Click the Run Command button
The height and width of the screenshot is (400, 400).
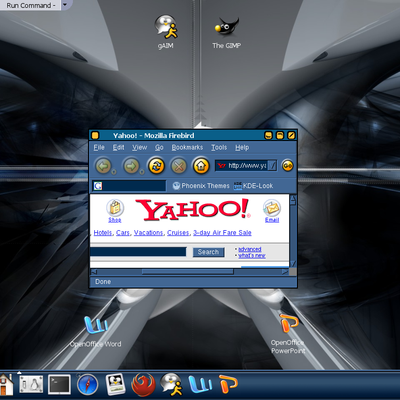[x=30, y=5]
